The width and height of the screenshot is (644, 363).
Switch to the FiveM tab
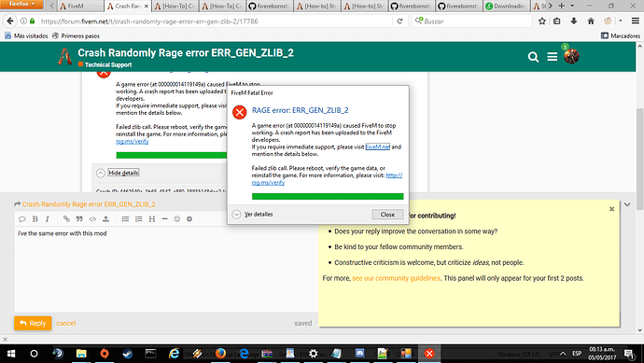coord(79,6)
